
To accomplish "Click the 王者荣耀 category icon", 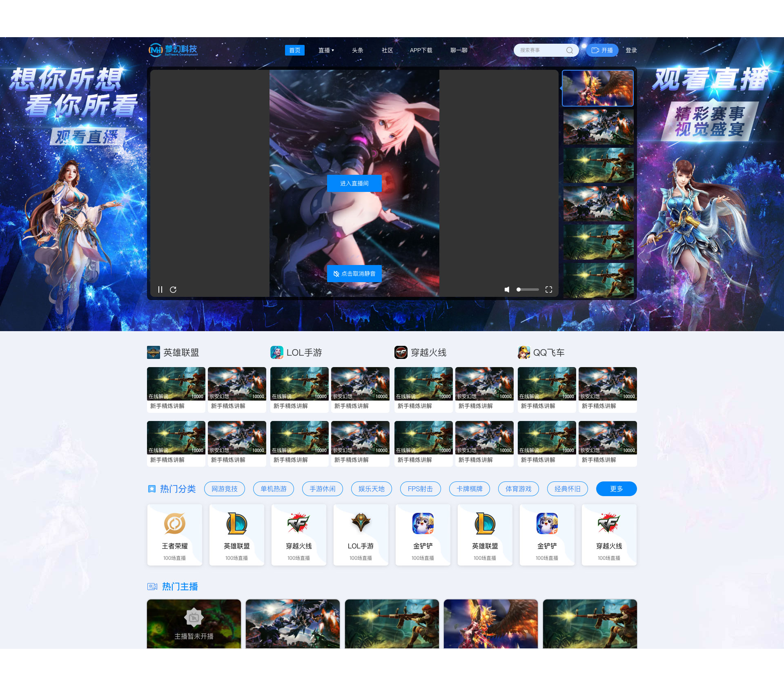I will click(174, 523).
